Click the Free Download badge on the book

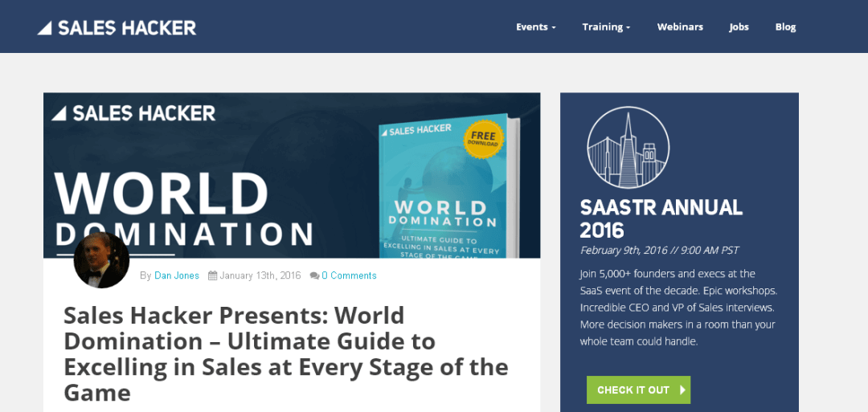[484, 140]
